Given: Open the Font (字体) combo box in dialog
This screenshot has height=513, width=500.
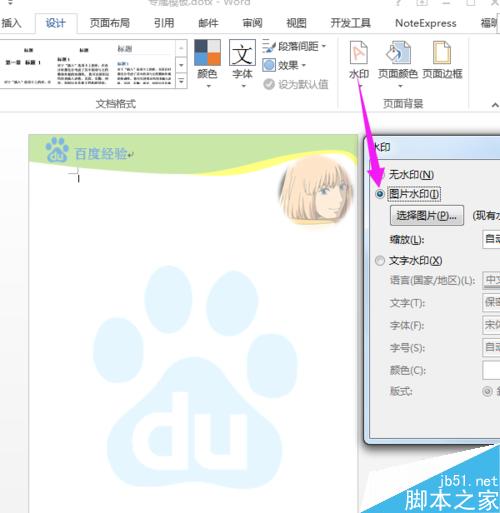Looking at the screenshot, I should [491, 325].
